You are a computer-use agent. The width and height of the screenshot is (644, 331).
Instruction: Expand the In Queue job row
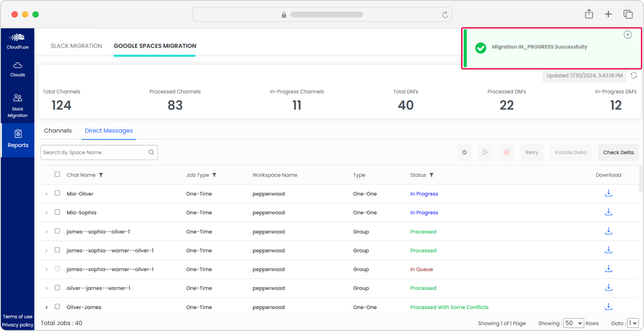pyautogui.click(x=46, y=270)
